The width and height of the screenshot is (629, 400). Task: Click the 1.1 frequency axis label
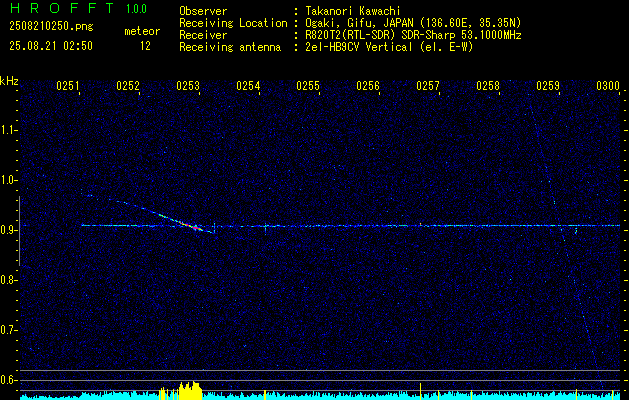point(8,130)
